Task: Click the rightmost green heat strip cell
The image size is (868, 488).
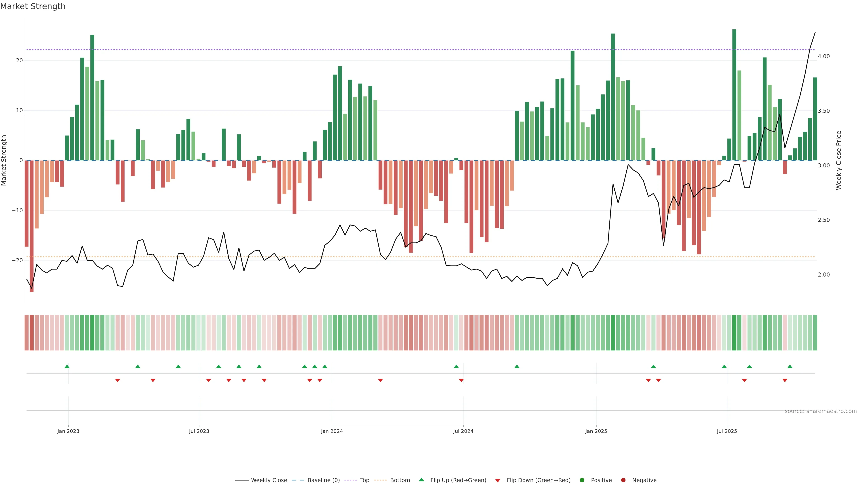Action: pyautogui.click(x=815, y=332)
